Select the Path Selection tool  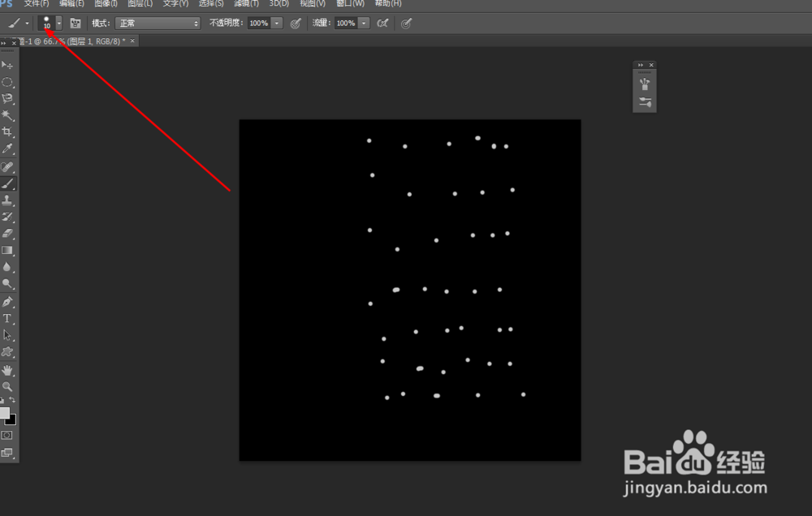7,335
